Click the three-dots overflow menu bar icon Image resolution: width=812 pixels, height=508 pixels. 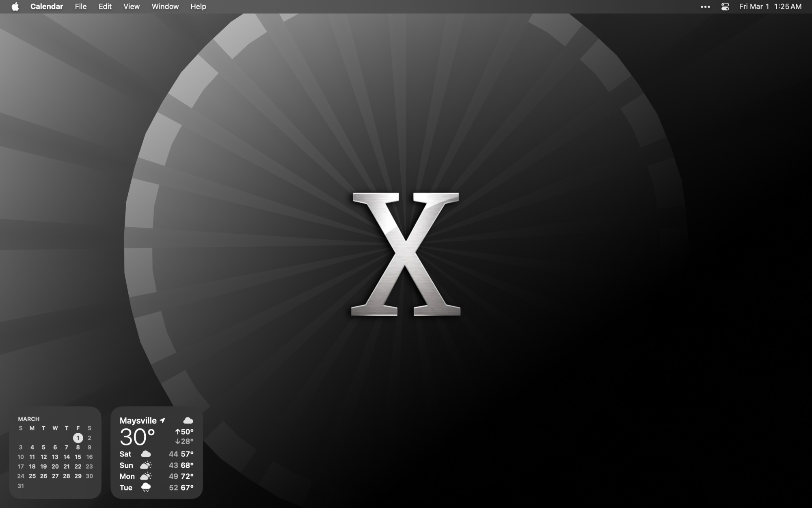pos(705,7)
